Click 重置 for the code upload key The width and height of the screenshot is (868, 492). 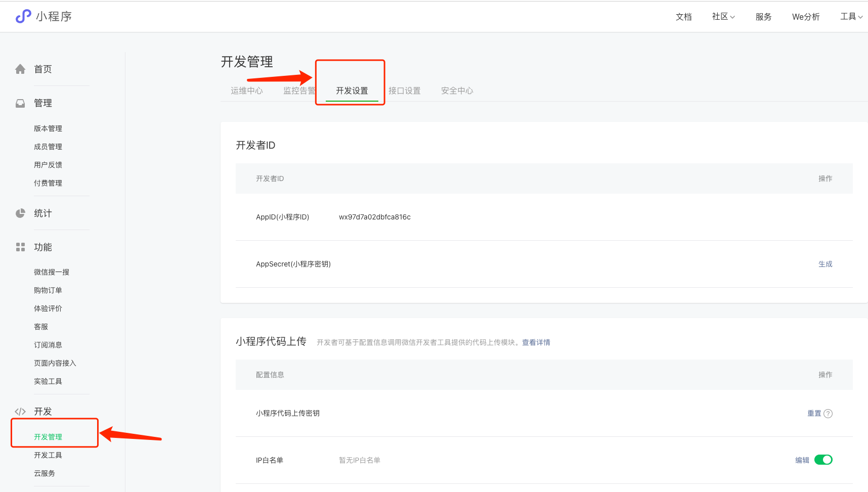tap(814, 413)
